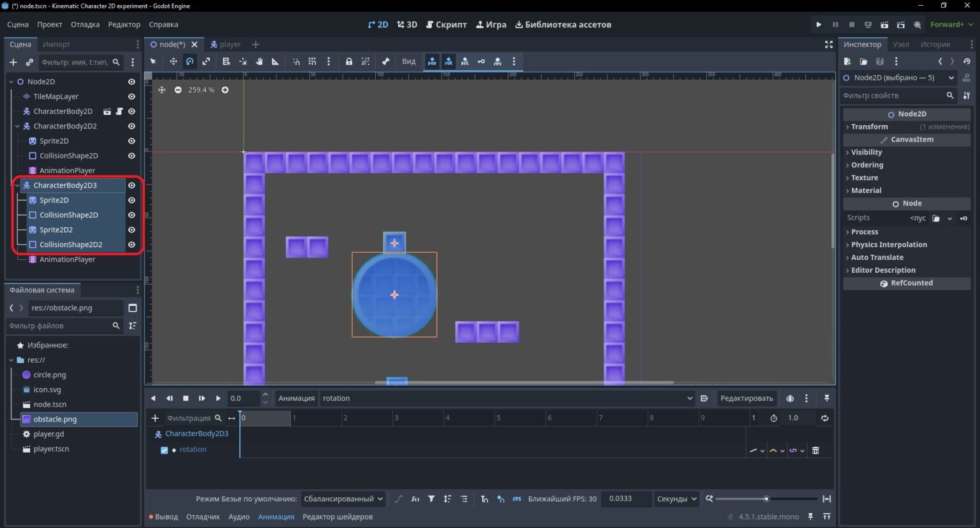Viewport: 980px width, 528px height.
Task: Toggle visibility of CharacterBody2D3
Action: (x=131, y=185)
